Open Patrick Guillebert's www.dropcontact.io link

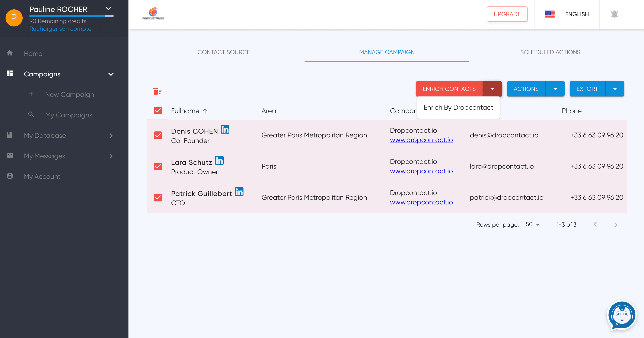[x=421, y=202]
